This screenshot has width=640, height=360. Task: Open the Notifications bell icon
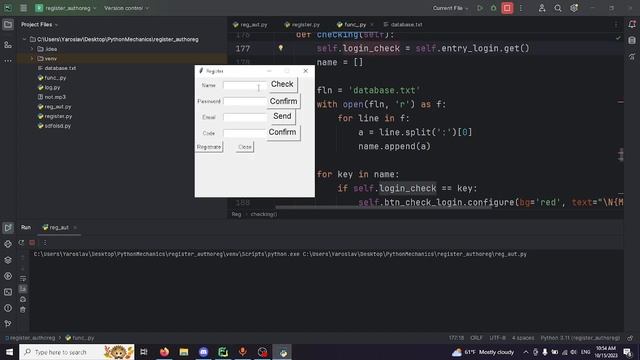coord(632,24)
